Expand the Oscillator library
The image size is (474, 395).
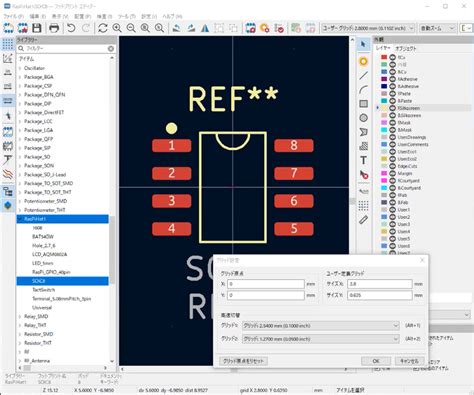point(20,68)
